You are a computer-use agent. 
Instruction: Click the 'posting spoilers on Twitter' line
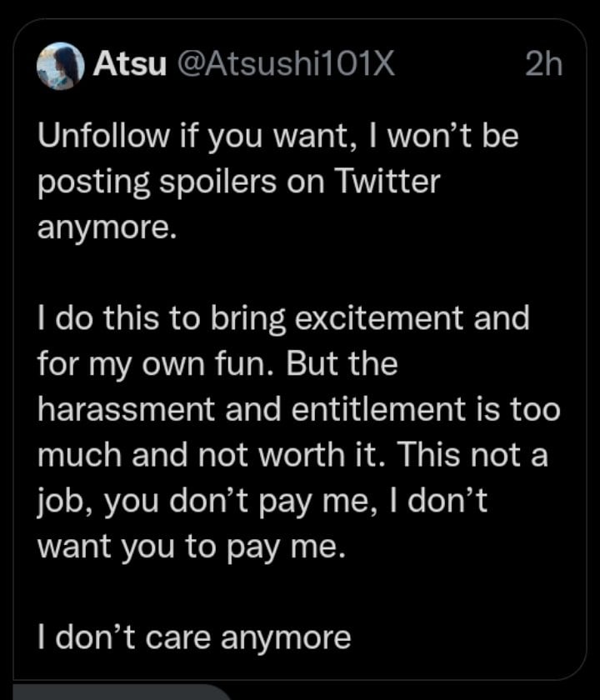[x=239, y=182]
